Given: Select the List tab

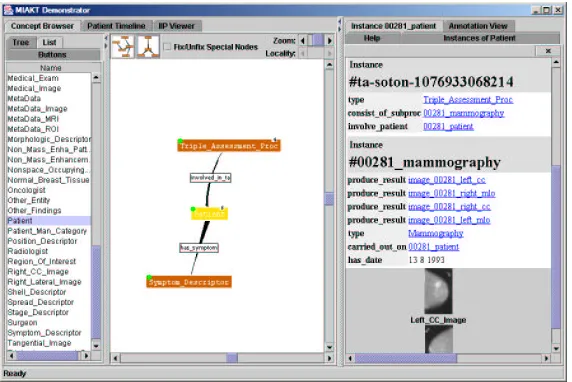Looking at the screenshot, I should pyautogui.click(x=49, y=42).
